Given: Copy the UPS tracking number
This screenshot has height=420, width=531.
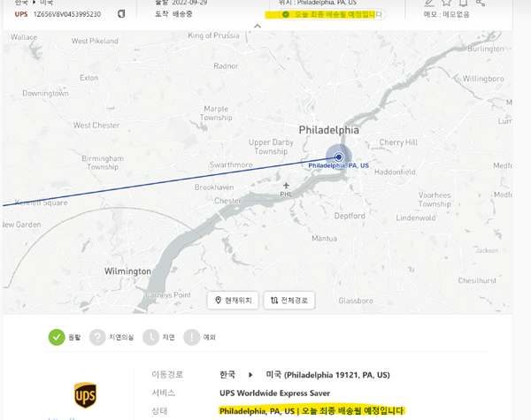Looking at the screenshot, I should pos(121,14).
